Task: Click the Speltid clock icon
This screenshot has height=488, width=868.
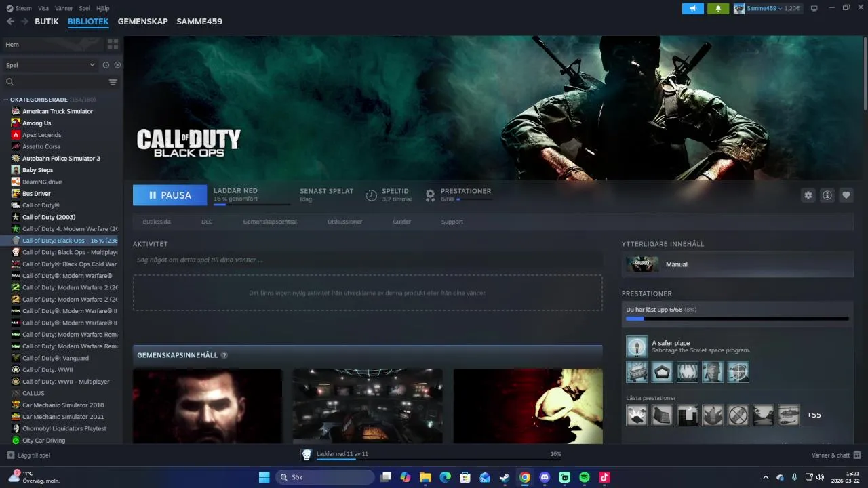Action: (372, 195)
